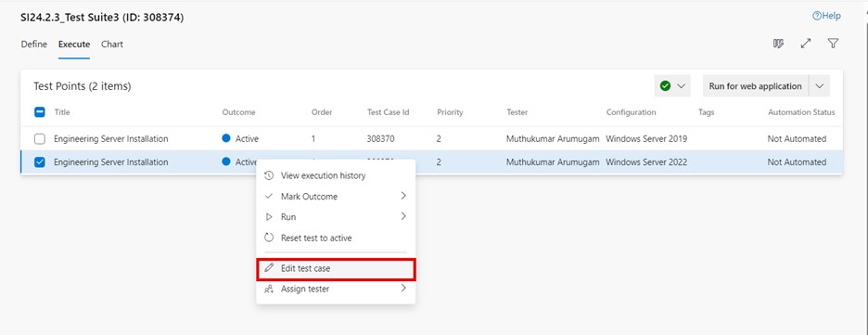The width and height of the screenshot is (868, 335).
Task: Click the Test Case Id column header
Action: [x=388, y=112]
